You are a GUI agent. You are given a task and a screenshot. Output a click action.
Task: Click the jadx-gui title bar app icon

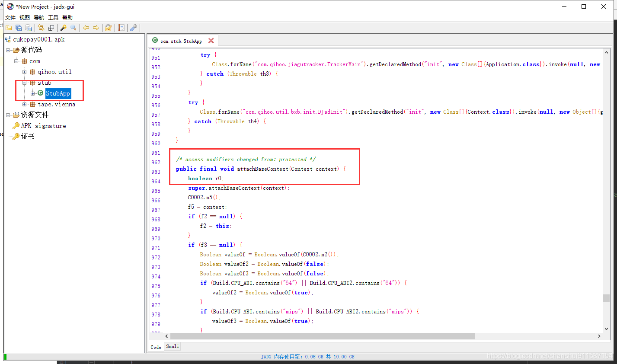(10, 6)
